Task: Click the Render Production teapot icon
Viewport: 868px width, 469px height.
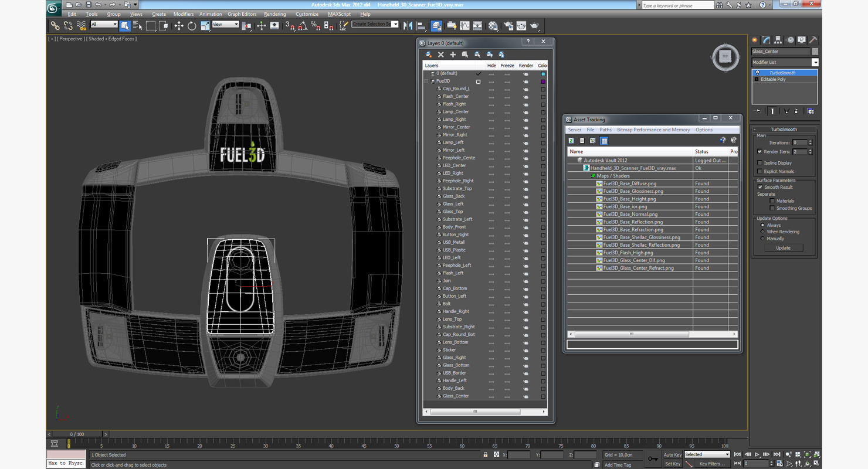Action: coord(534,26)
